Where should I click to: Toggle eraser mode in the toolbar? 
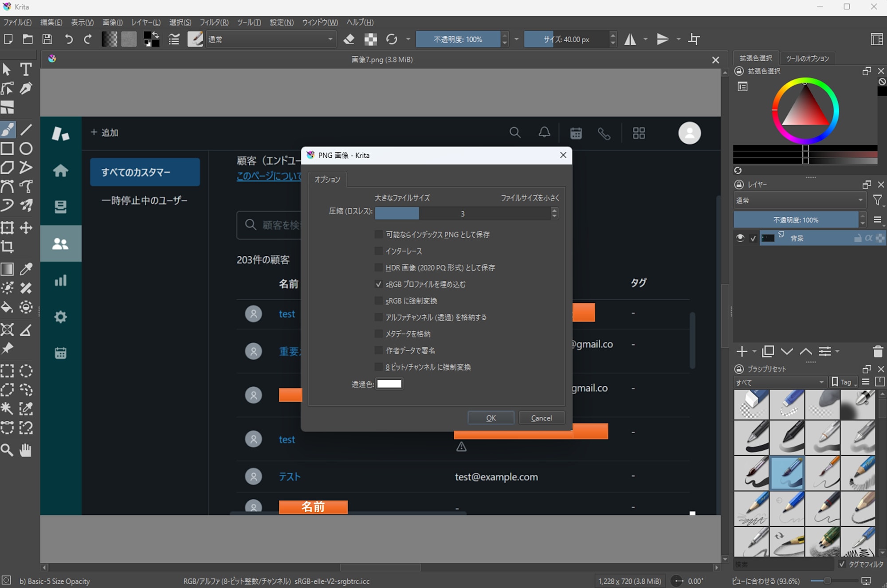point(349,39)
